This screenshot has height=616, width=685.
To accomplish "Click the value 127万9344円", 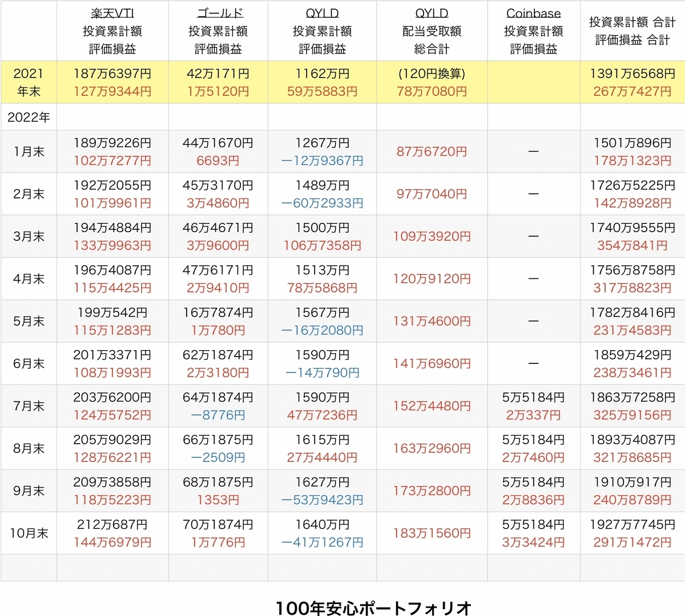I will point(112,91).
